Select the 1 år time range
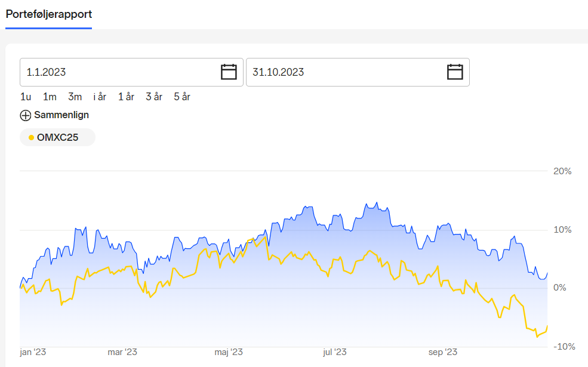The width and height of the screenshot is (588, 367). (x=126, y=97)
